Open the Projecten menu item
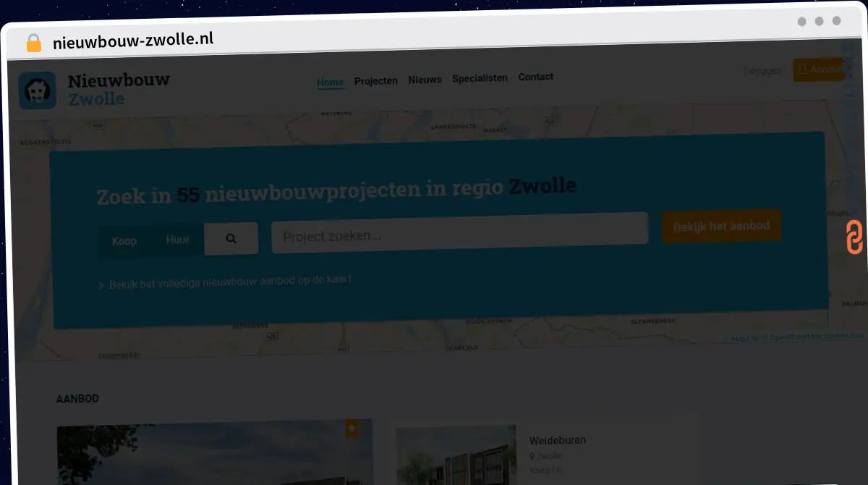This screenshot has height=485, width=868. coord(376,81)
